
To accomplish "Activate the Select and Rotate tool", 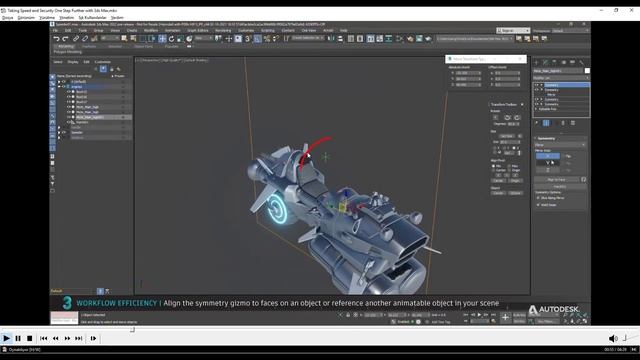I will coord(171,39).
